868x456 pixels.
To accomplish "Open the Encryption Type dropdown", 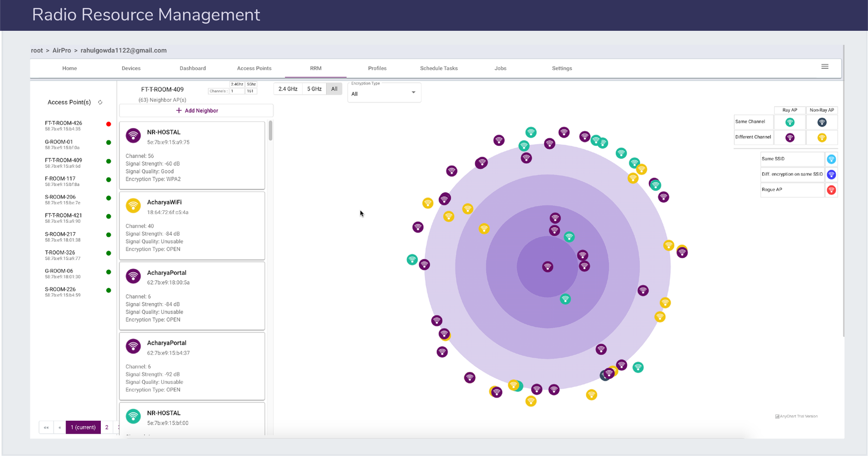I will 384,93.
